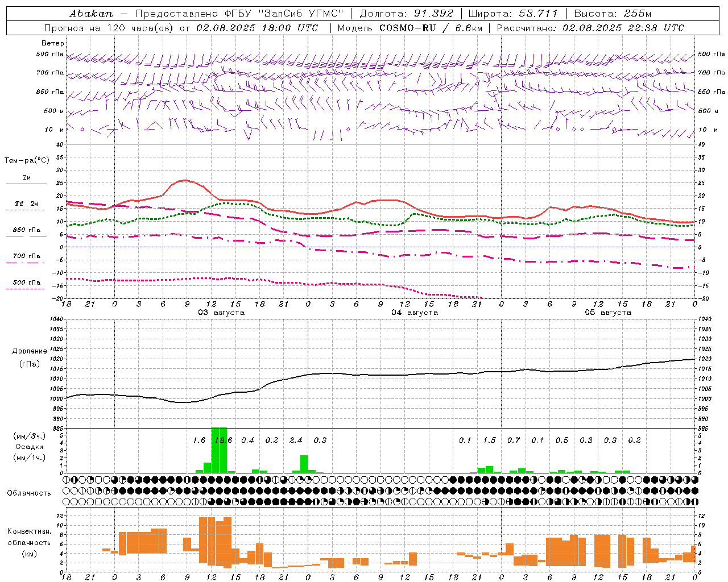The height and width of the screenshot is (582, 728).
Task: Click the "04 августа" date label
Action: coord(415,313)
